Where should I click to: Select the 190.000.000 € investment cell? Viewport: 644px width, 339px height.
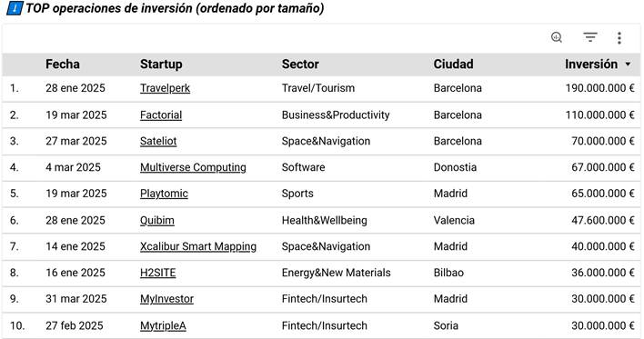tap(599, 88)
